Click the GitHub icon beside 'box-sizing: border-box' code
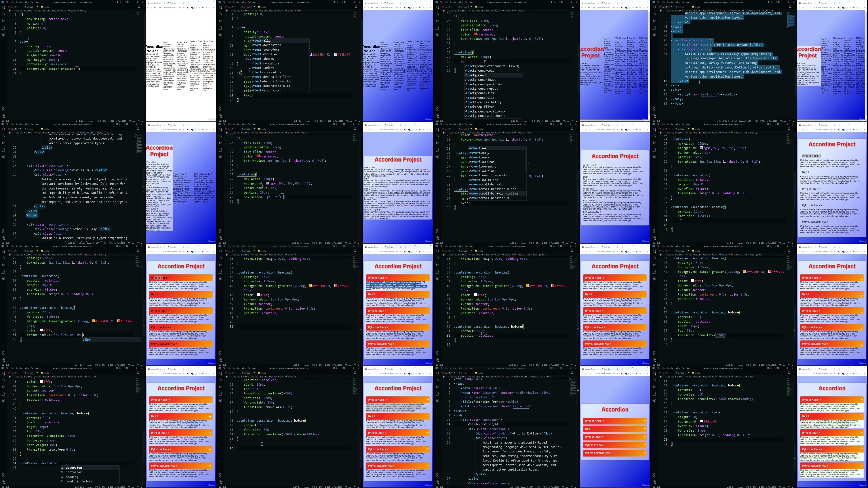 click(3, 35)
